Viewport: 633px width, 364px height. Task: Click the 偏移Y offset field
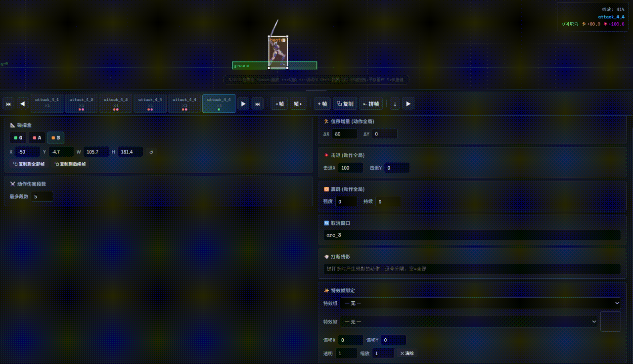pyautogui.click(x=394, y=340)
